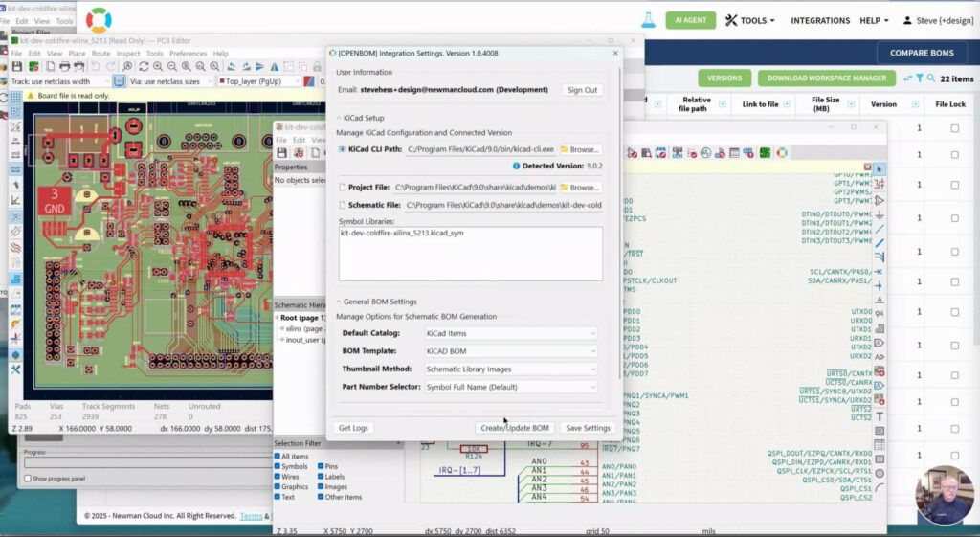Click the Save icon in PCB Editor toolbar
This screenshot has width=980, height=537.
(x=17, y=66)
